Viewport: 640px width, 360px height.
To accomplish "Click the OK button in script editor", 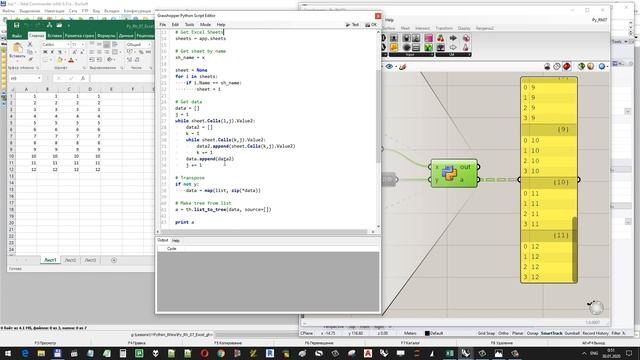I will click(371, 24).
